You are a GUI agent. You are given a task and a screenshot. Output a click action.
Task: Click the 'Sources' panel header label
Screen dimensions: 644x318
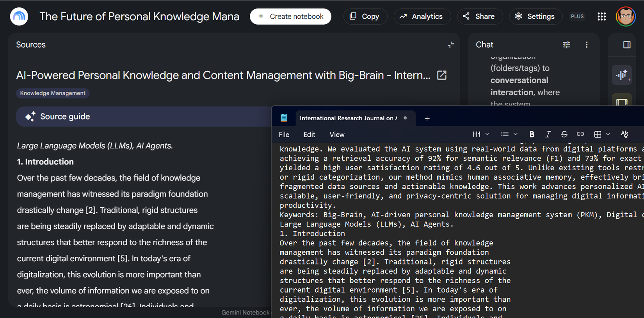pos(31,45)
